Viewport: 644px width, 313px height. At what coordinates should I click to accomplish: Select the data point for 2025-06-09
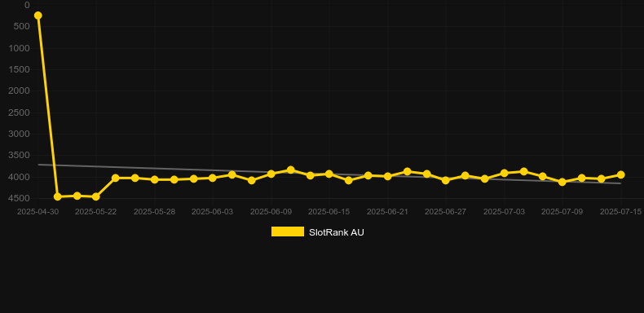pos(271,174)
